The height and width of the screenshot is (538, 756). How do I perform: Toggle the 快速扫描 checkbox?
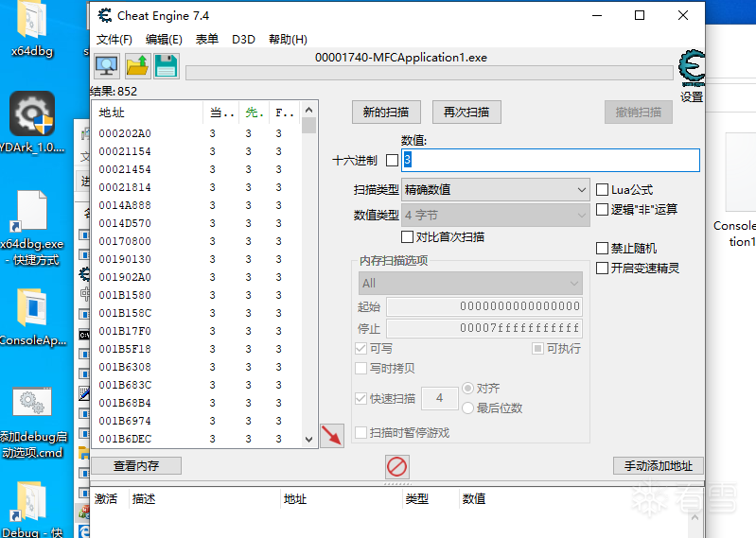360,399
